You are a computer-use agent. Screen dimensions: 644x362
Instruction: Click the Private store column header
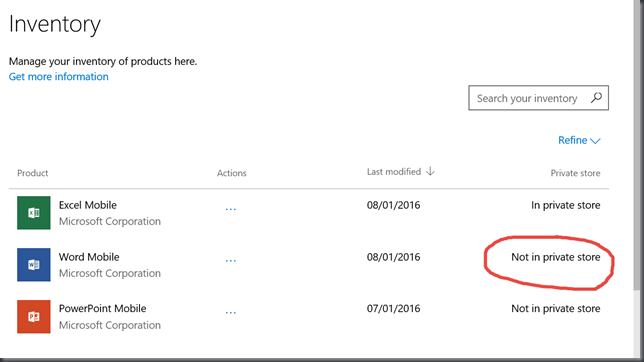(x=575, y=173)
